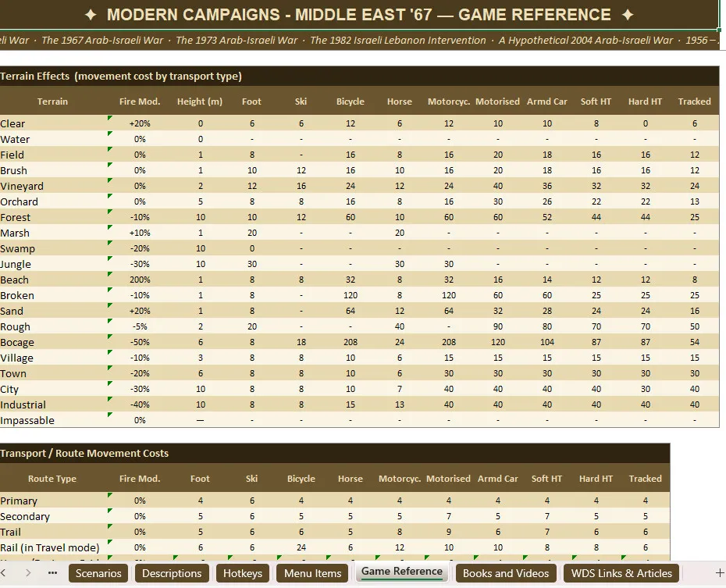Select the Industrial terrain cell
The image size is (726, 588).
54,404
